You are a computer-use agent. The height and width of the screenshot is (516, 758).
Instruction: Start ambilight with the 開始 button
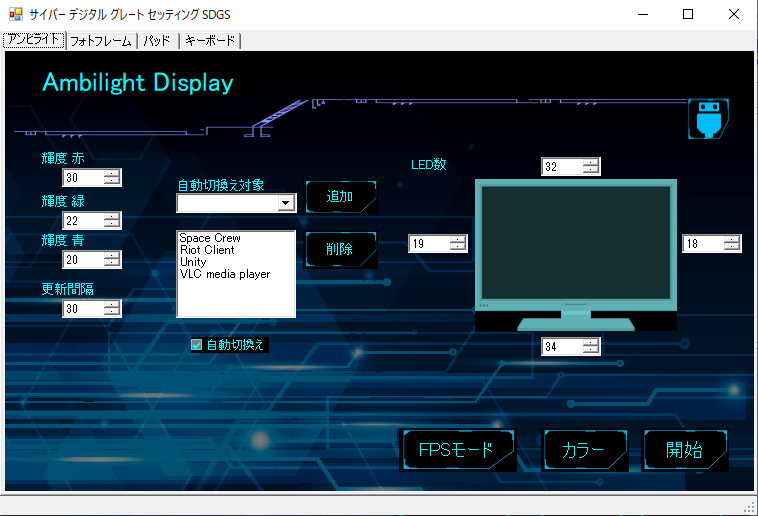685,450
